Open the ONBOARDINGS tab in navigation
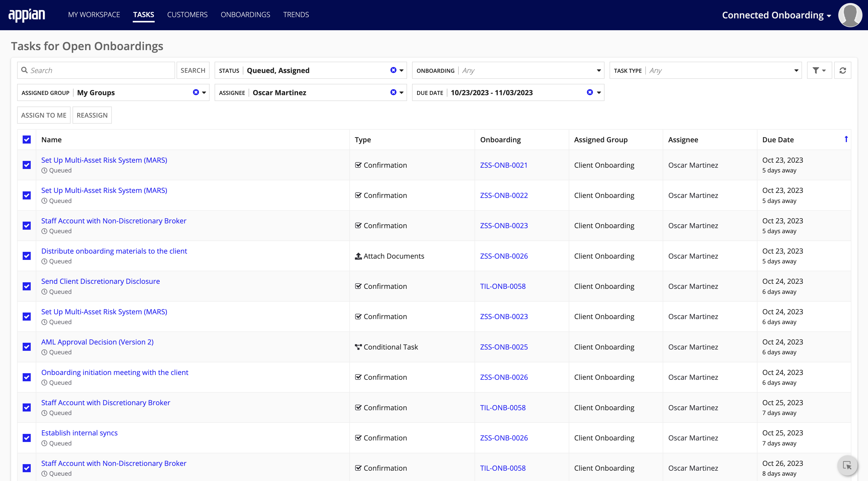The height and width of the screenshot is (481, 868). (245, 14)
